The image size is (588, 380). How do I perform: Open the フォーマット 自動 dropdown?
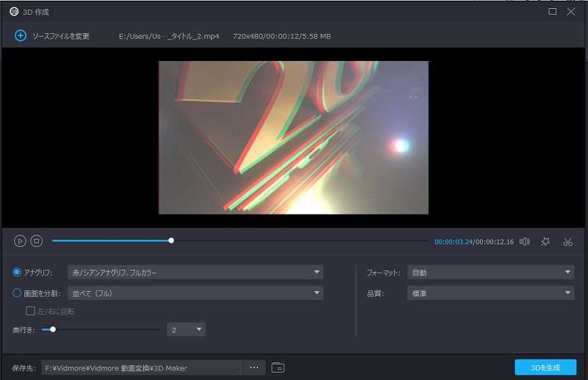(x=490, y=273)
